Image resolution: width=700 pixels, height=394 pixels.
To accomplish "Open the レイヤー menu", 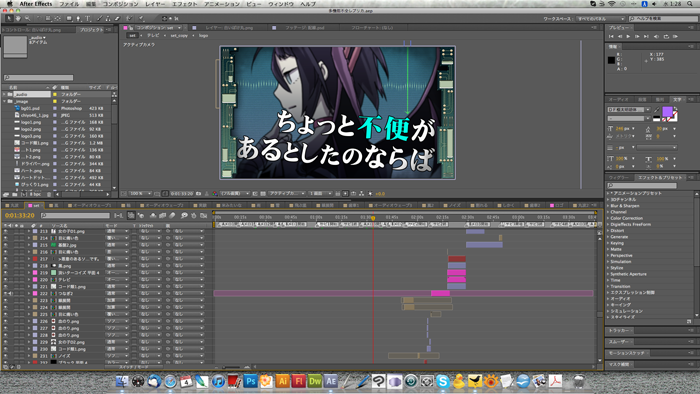I will 155,4.
